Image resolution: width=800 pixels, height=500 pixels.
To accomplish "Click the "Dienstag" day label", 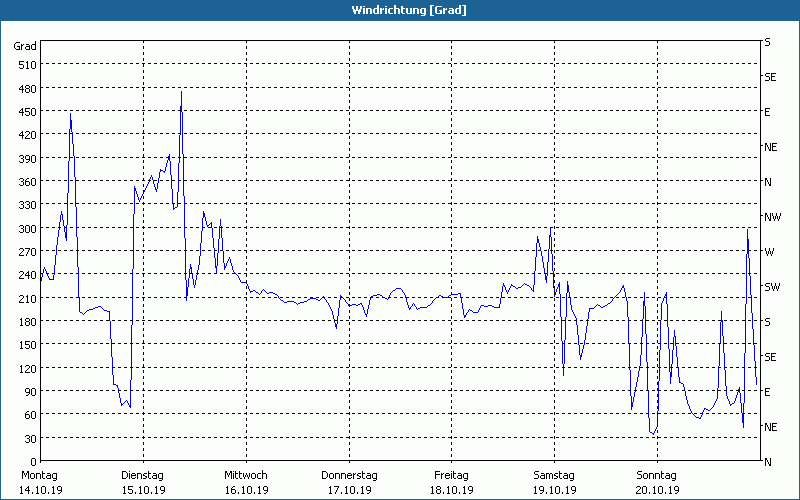I will coord(142,476).
